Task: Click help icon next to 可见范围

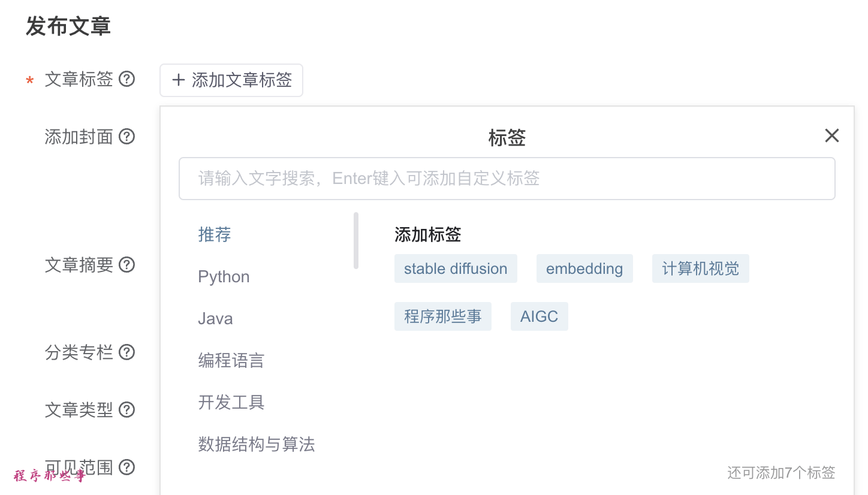Action: (x=126, y=467)
